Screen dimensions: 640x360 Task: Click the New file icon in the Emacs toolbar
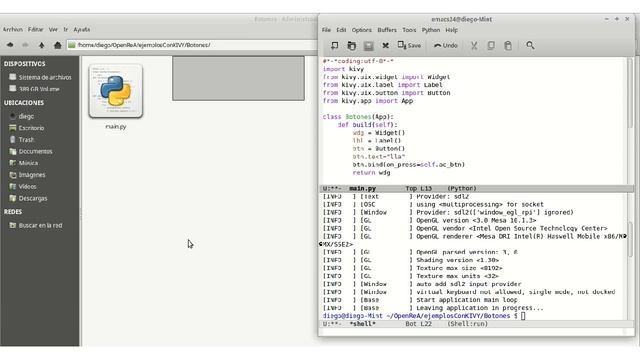[334, 45]
